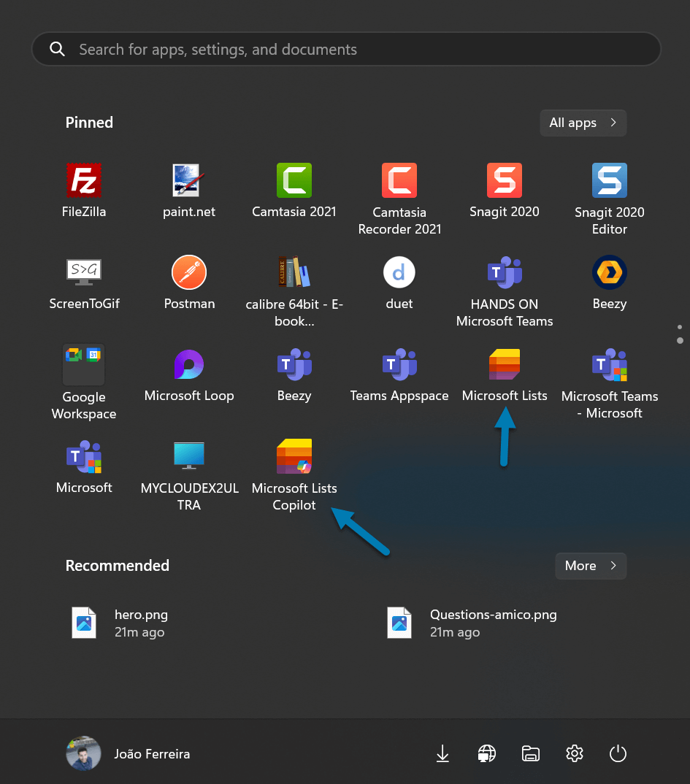The image size is (690, 784).
Task: Open Teams Appspace
Action: (x=399, y=374)
